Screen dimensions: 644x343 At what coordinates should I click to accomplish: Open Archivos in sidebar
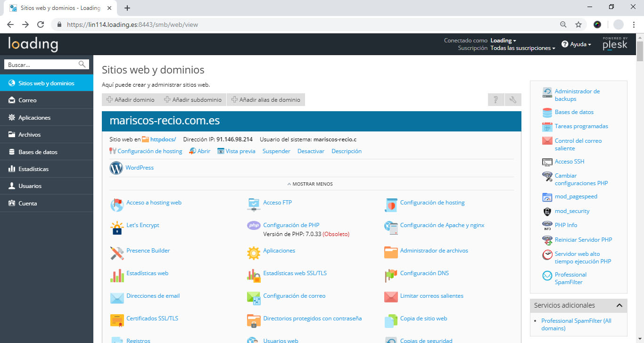[47, 135]
